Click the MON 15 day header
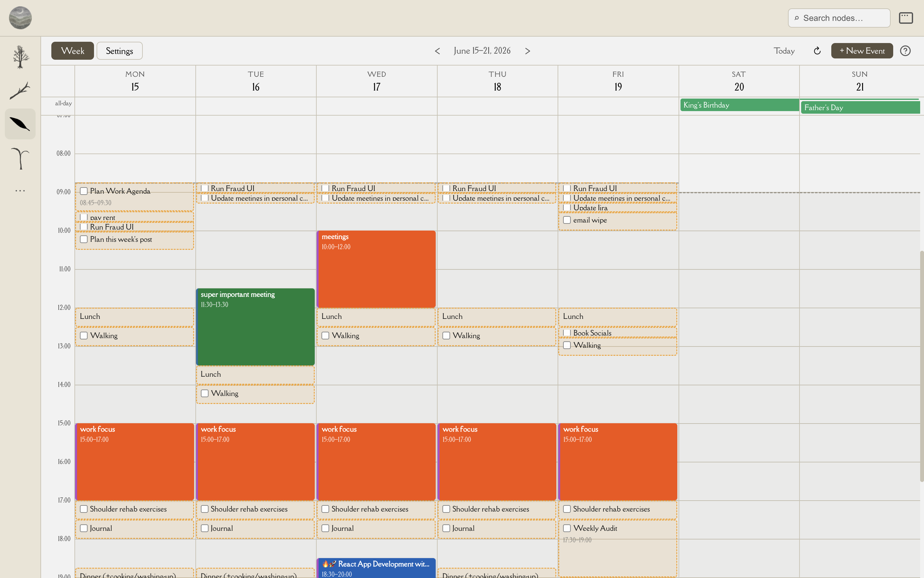Viewport: 924px width, 578px height. pos(135,81)
